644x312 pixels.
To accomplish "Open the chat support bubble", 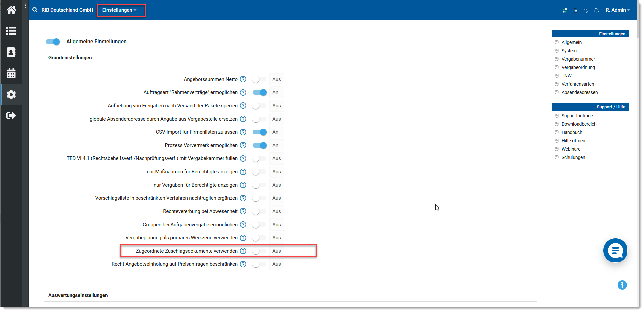I will [615, 250].
